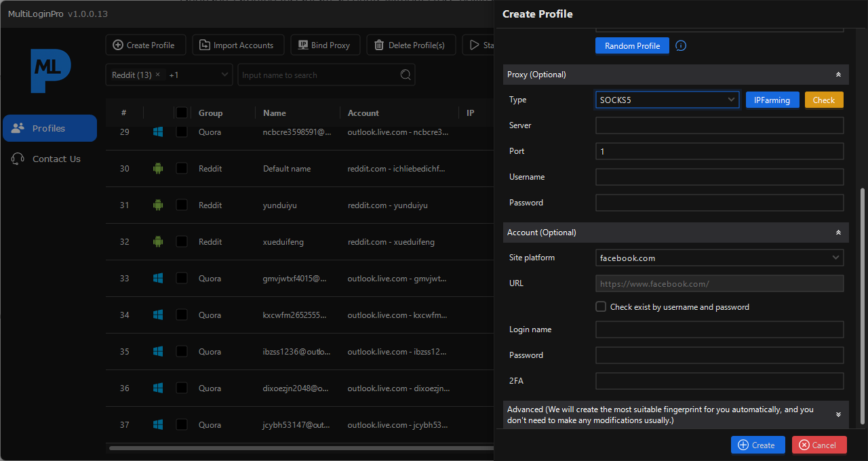Collapse the Proxy (Optional) section
The image size is (868, 461).
(838, 75)
